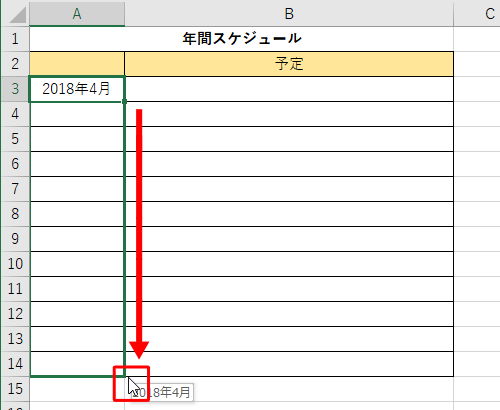500x410 pixels.
Task: Click cell B4 in the 予定 column
Action: point(289,114)
